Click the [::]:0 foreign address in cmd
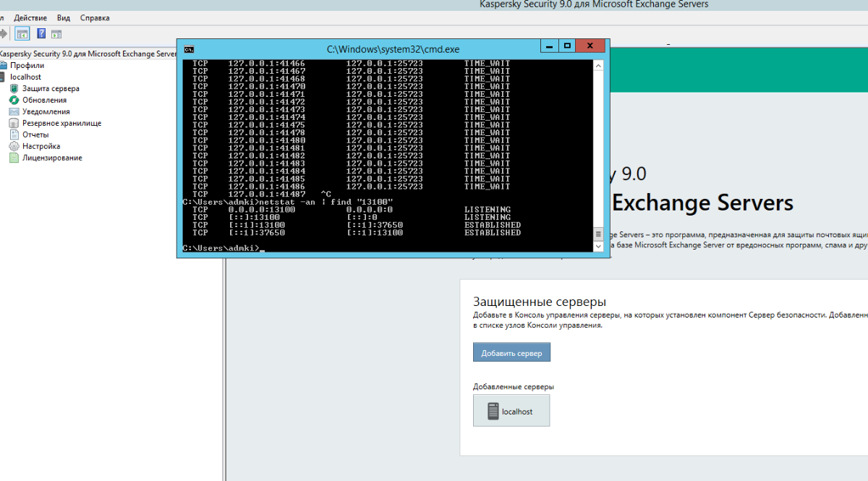 point(362,217)
